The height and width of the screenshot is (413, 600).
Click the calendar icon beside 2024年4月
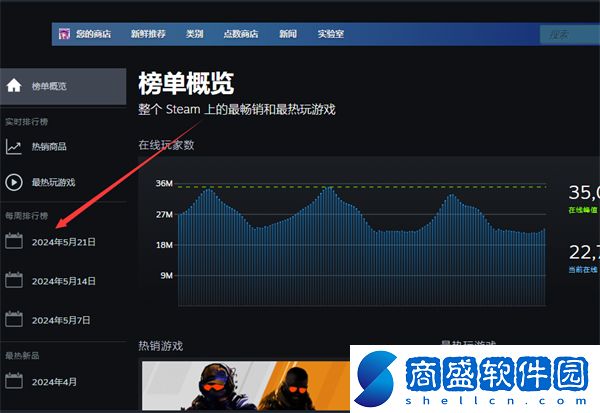pyautogui.click(x=14, y=380)
